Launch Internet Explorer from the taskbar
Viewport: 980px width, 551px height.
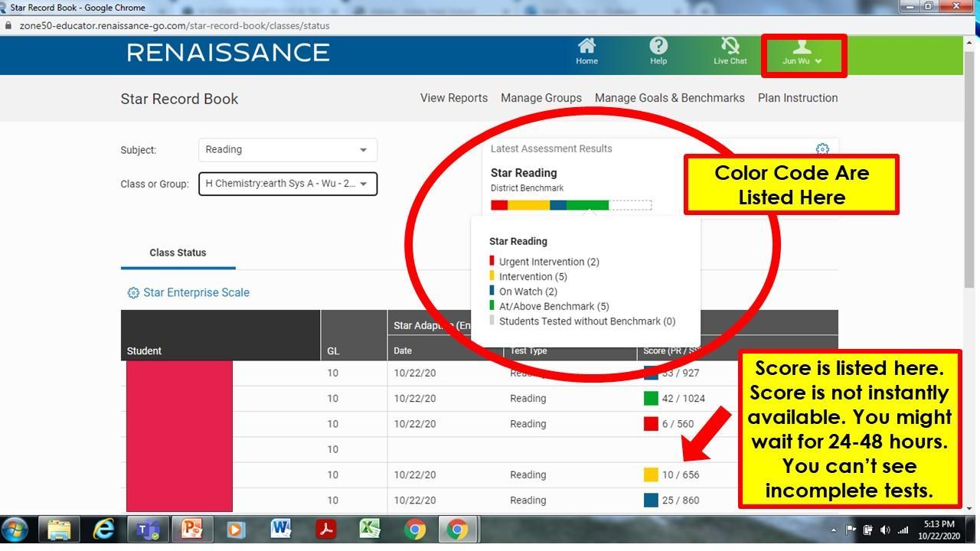click(x=103, y=530)
